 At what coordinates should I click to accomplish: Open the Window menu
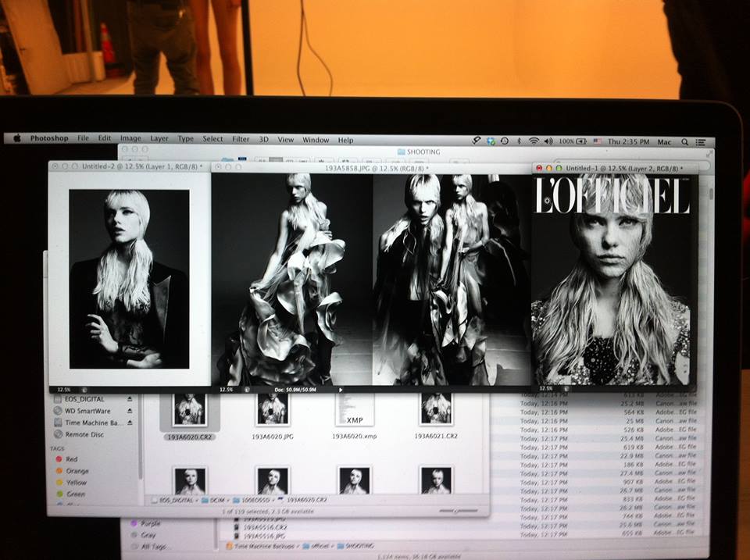click(316, 140)
